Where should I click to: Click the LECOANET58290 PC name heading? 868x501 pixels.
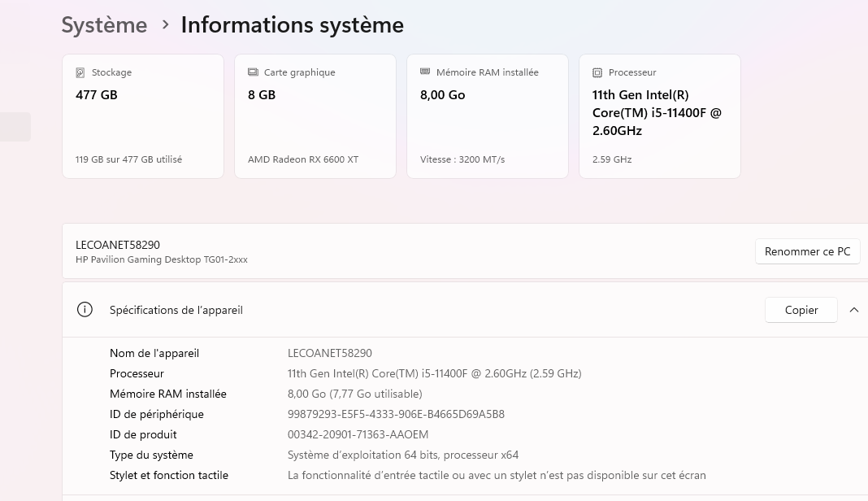(x=117, y=245)
